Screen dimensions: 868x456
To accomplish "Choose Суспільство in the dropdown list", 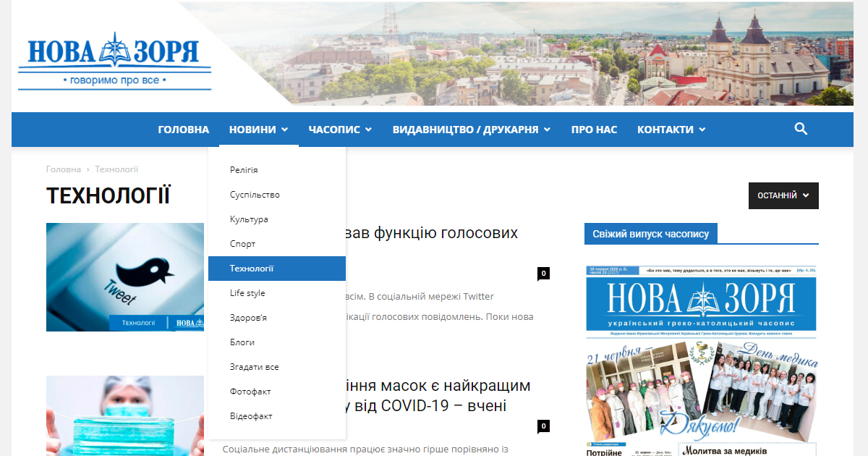I will pyautogui.click(x=255, y=195).
